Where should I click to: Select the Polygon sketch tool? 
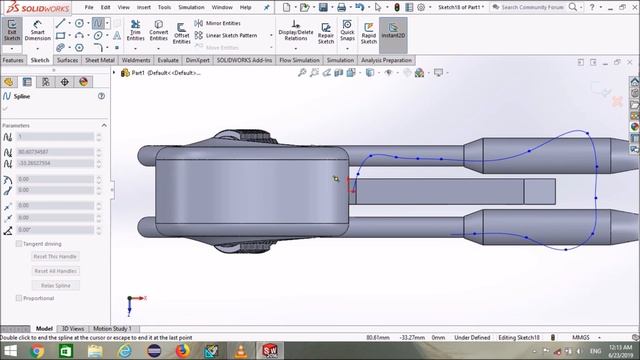[x=79, y=47]
